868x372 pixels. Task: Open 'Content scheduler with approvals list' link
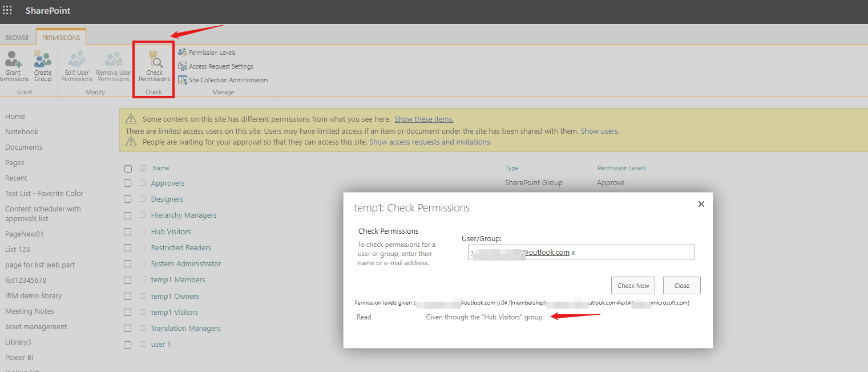(43, 214)
